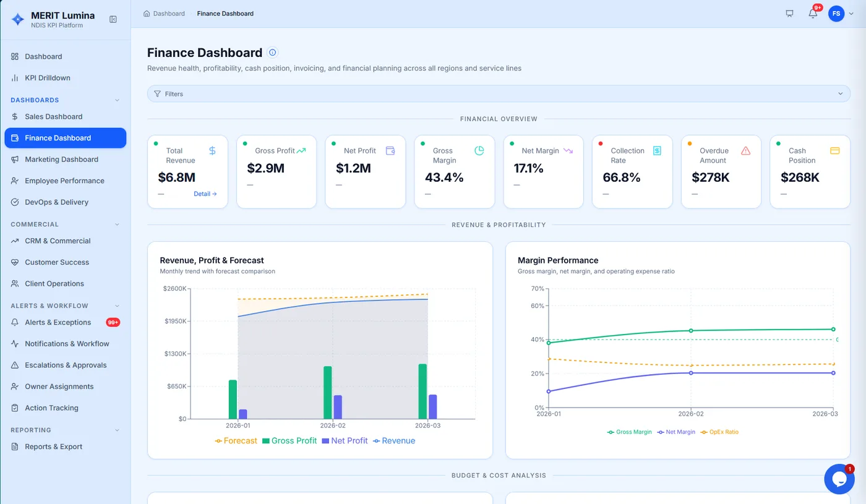Viewport: 866px width, 504px height.
Task: Click the Detail link on Total Revenue
Action: (x=205, y=194)
